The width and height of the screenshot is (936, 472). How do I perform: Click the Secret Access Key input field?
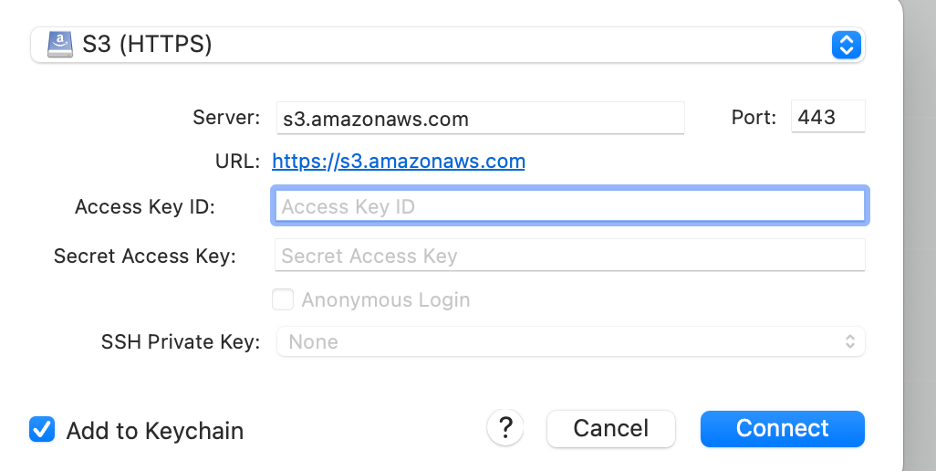pyautogui.click(x=569, y=256)
